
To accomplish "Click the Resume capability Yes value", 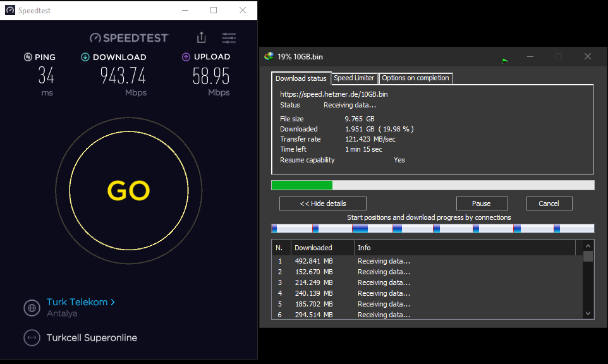I will tap(399, 160).
